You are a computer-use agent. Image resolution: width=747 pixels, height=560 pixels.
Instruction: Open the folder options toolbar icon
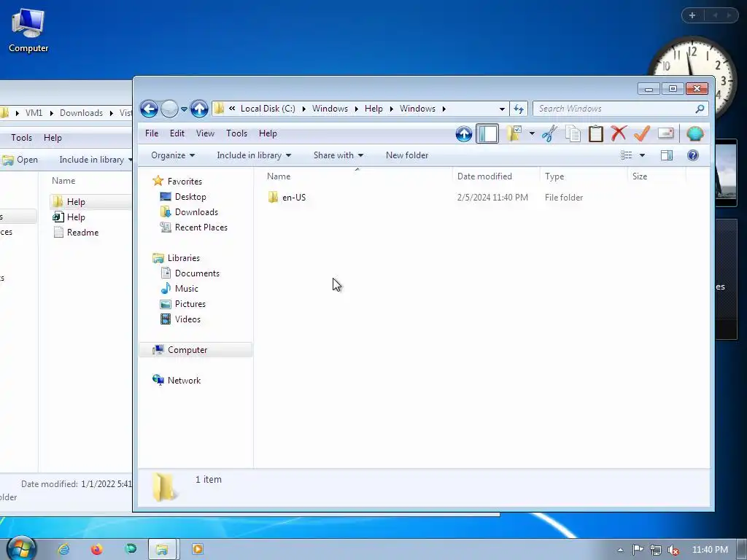[514, 134]
